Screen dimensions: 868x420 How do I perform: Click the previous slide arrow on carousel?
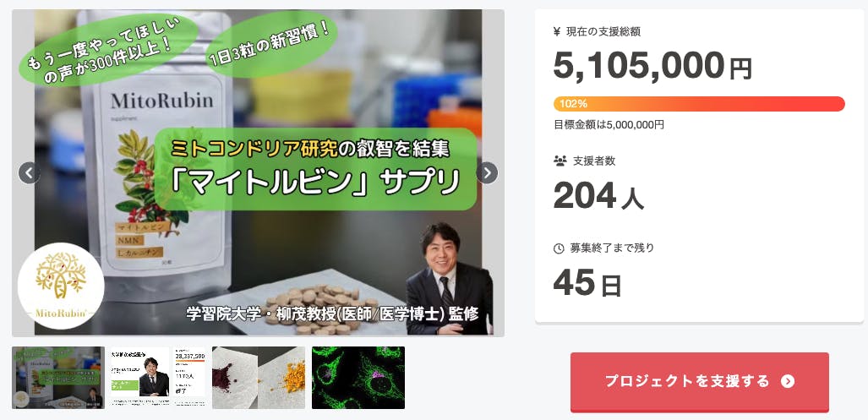[29, 172]
